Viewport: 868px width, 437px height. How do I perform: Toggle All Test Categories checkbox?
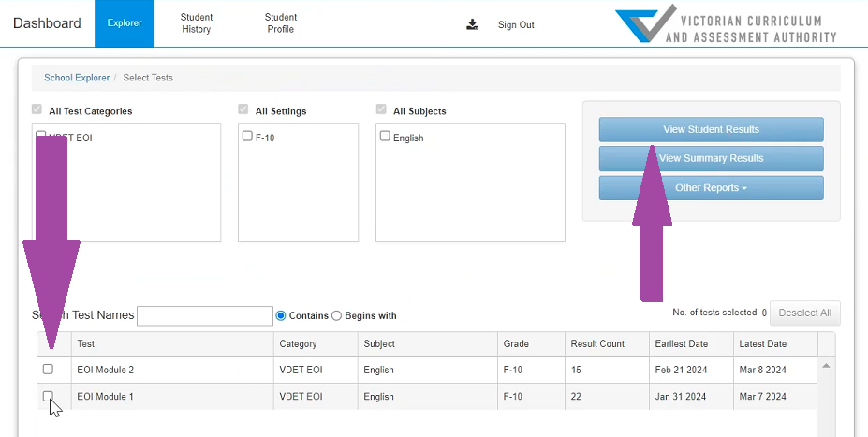coord(37,109)
